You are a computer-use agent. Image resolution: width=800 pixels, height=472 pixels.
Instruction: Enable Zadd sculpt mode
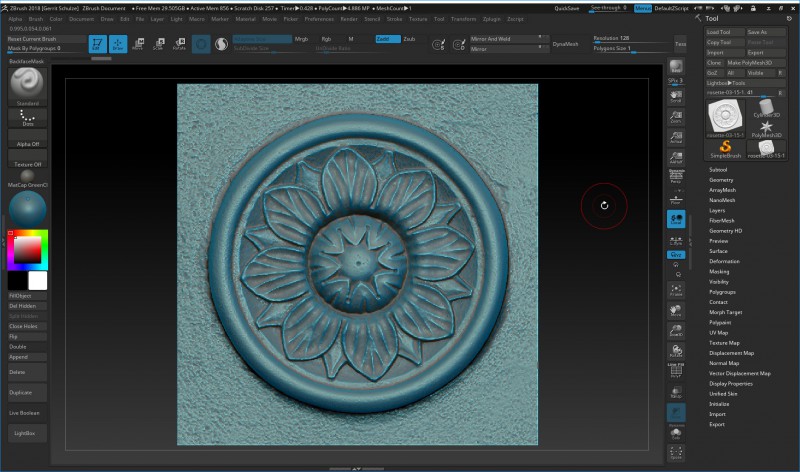(388, 39)
